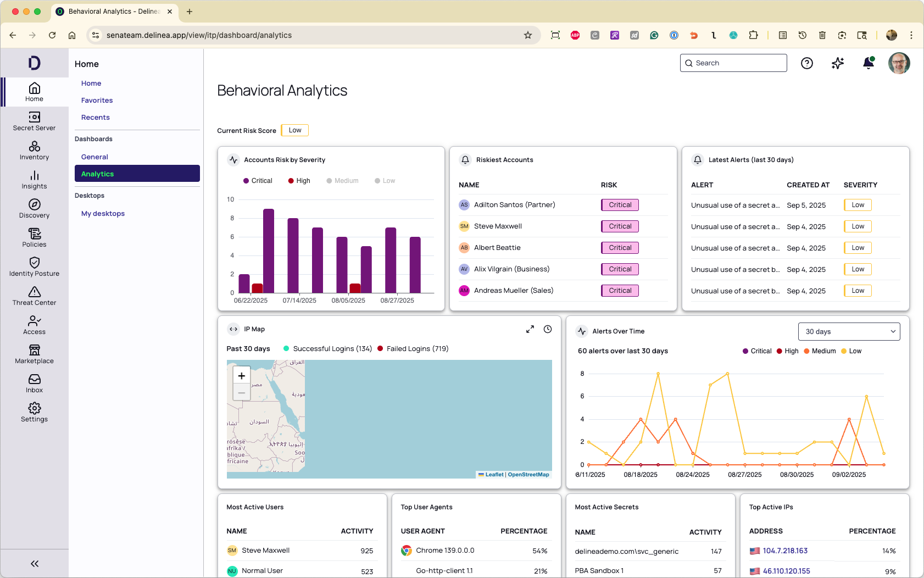
Task: Open Secret Server in the sidebar
Action: tap(34, 121)
